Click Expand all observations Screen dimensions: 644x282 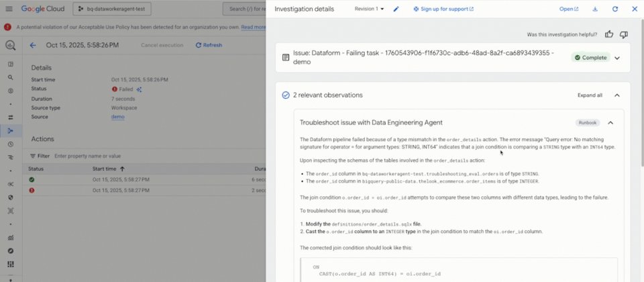click(590, 95)
